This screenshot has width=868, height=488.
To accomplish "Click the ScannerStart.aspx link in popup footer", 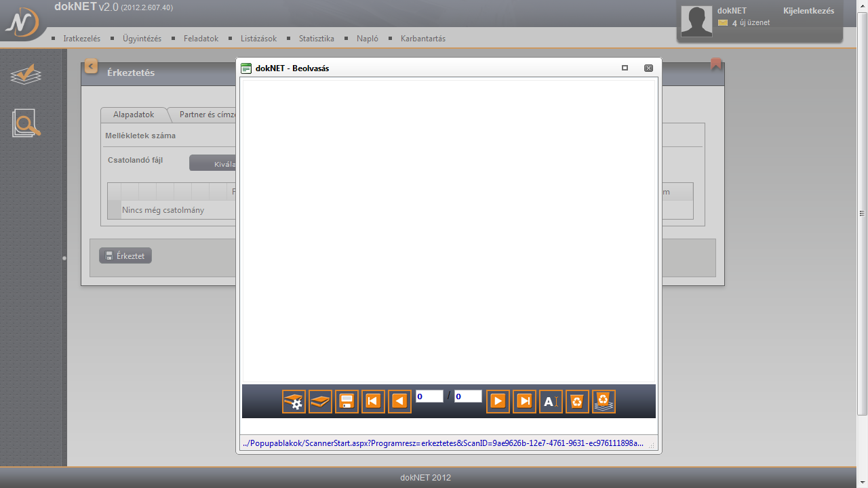I will click(443, 443).
